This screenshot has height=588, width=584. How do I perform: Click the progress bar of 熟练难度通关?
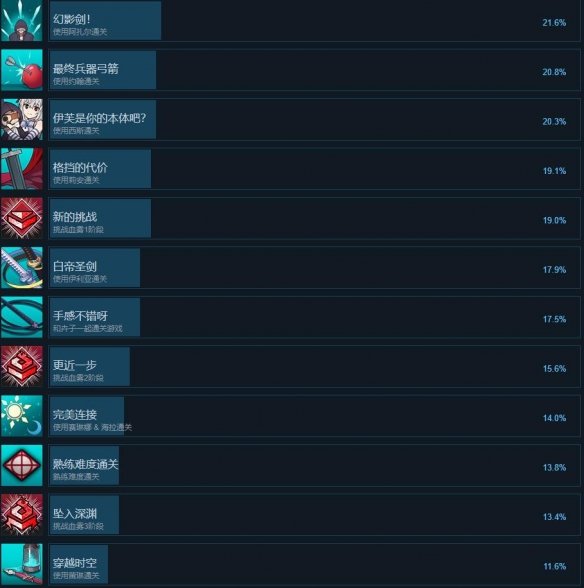84,465
